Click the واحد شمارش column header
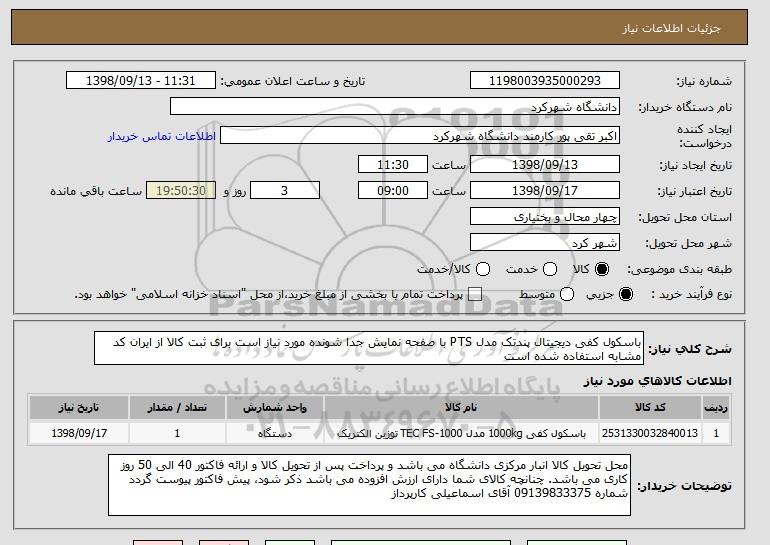770x545 pixels. pos(275,408)
